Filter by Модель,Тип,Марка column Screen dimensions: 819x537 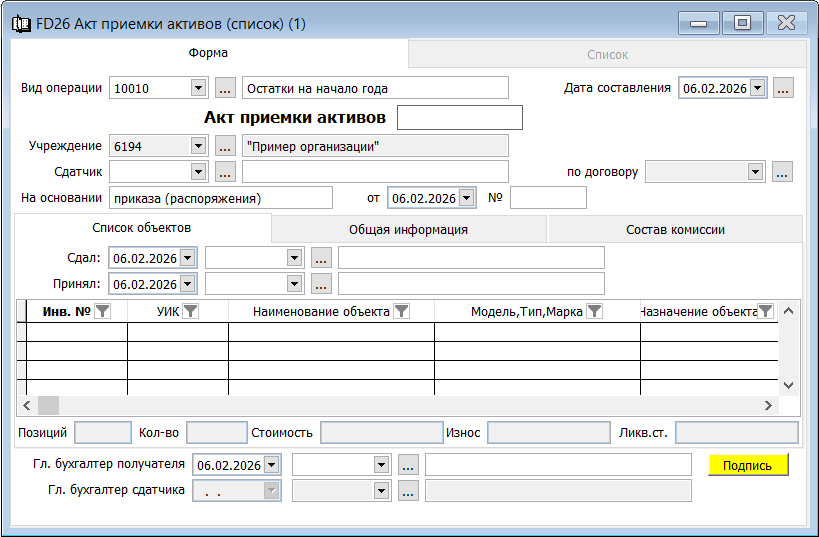point(594,312)
